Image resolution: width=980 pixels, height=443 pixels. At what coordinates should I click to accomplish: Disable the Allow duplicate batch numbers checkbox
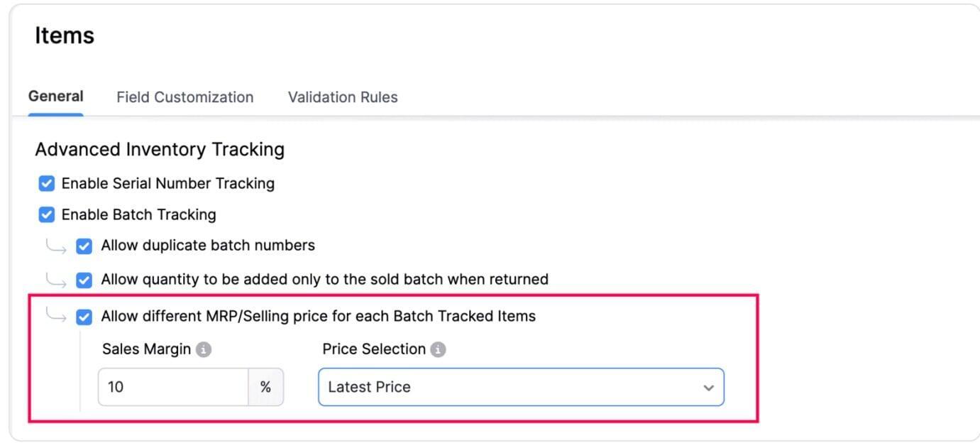(84, 246)
